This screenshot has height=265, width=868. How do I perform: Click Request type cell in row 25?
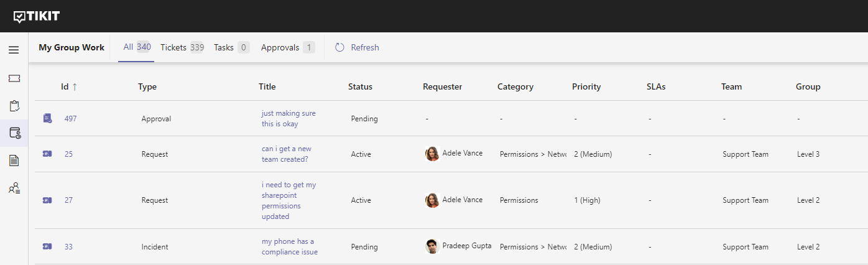155,154
